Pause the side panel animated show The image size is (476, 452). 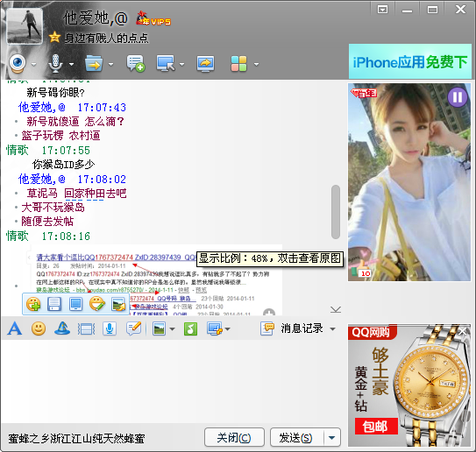[x=458, y=97]
